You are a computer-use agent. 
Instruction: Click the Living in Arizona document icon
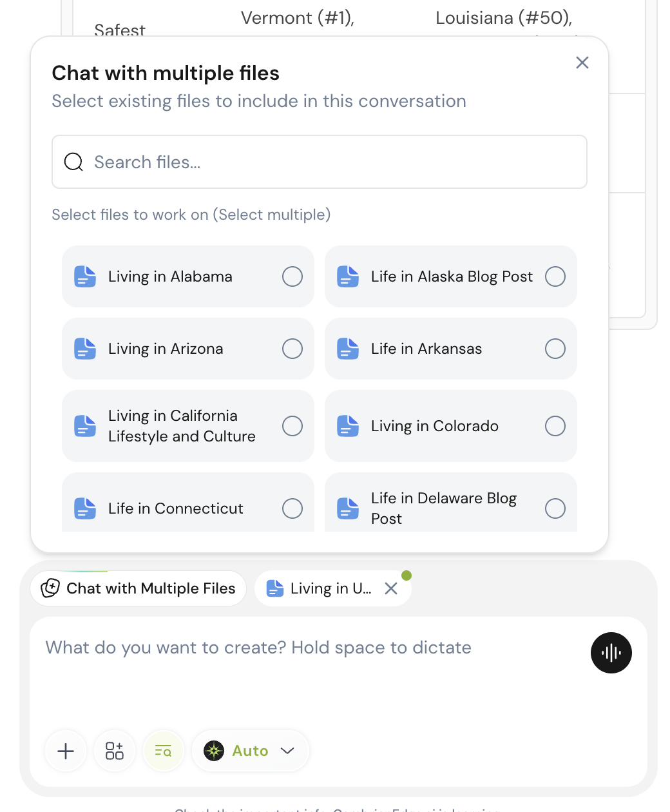pos(85,349)
